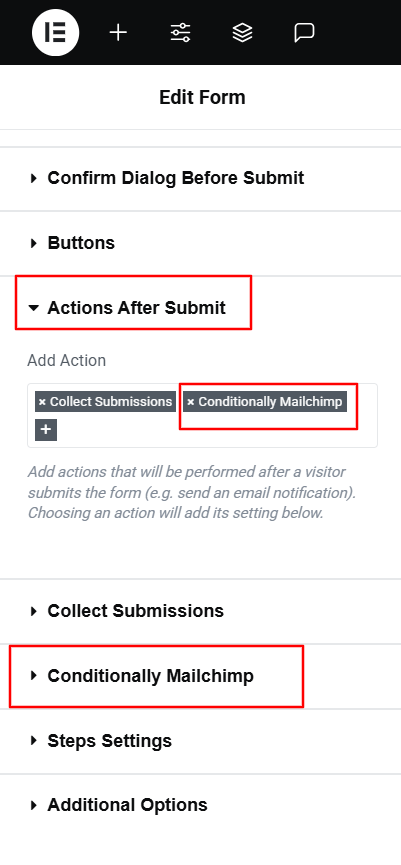The height and width of the screenshot is (865, 401).
Task: Open the Notes speech bubble icon
Action: tap(304, 33)
